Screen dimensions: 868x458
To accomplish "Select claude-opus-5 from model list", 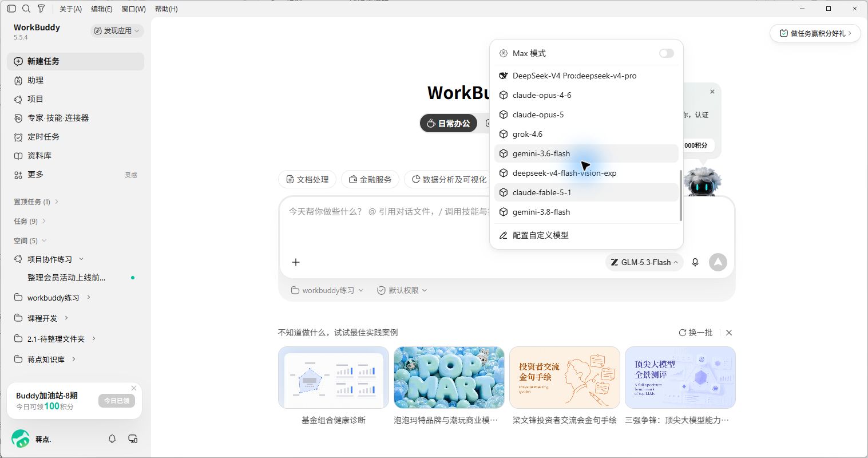I will point(586,114).
